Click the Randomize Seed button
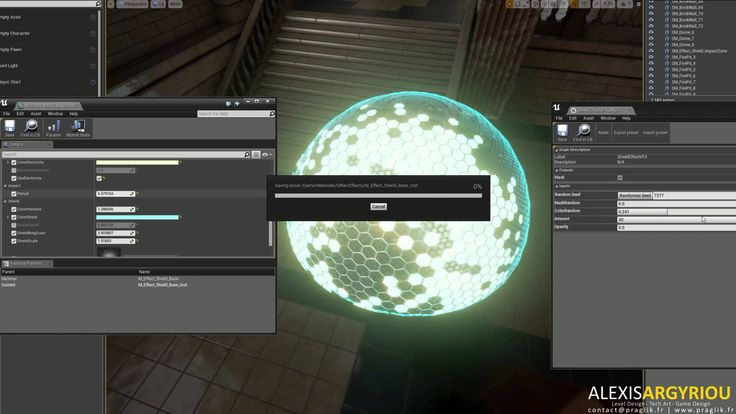The image size is (736, 414). [x=635, y=195]
